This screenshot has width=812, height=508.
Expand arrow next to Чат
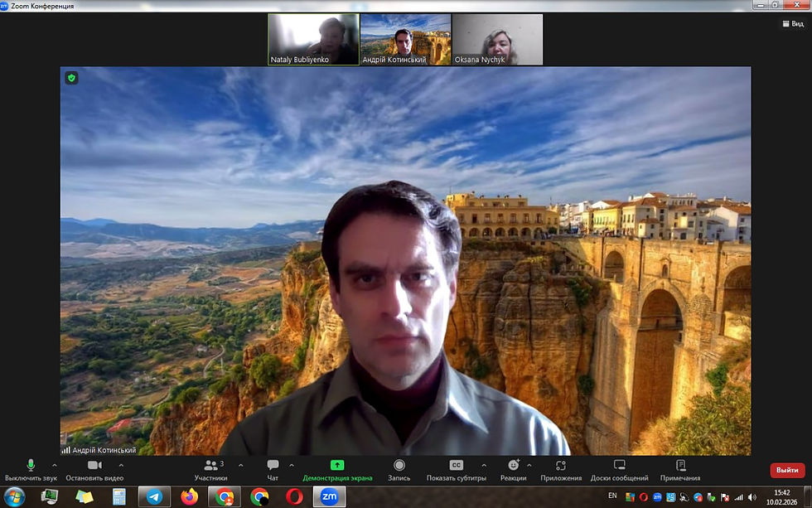pos(292,465)
